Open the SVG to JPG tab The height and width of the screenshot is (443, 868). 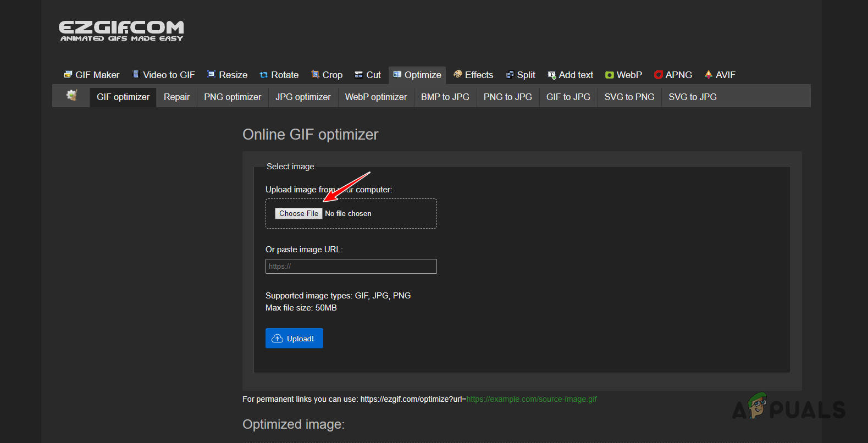pos(693,97)
